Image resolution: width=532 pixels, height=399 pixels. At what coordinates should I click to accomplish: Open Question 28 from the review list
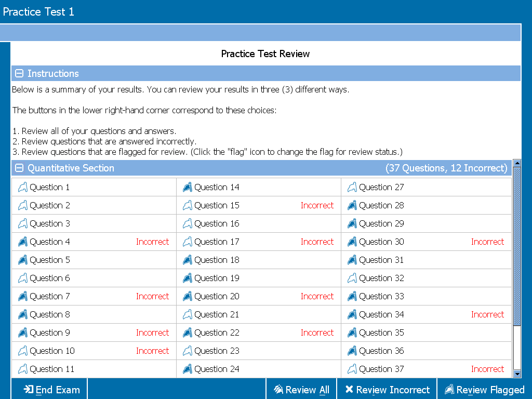point(381,205)
